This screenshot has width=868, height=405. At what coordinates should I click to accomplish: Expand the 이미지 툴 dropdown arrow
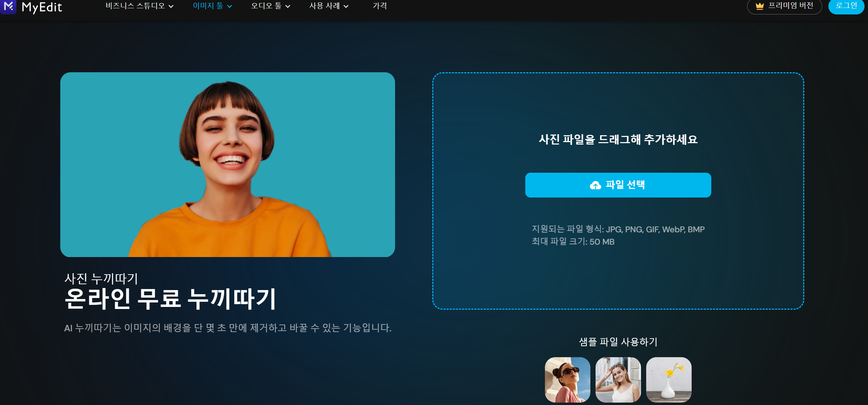(230, 7)
